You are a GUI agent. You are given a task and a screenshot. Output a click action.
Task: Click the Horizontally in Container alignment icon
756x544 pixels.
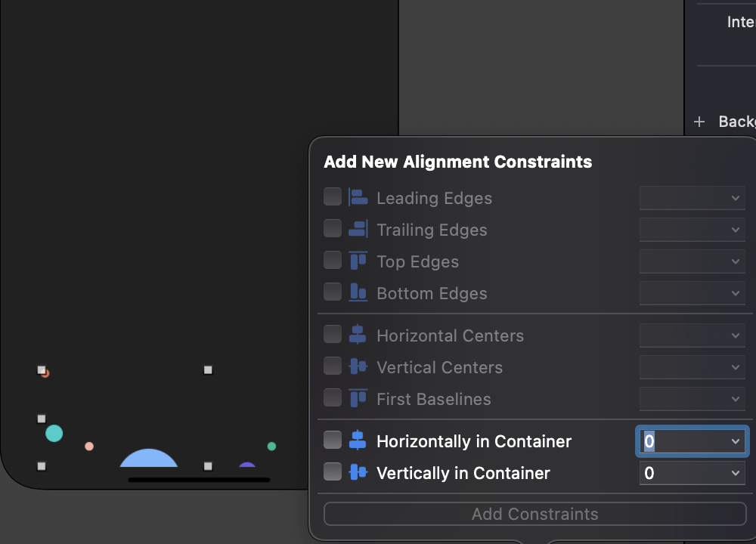coord(357,440)
